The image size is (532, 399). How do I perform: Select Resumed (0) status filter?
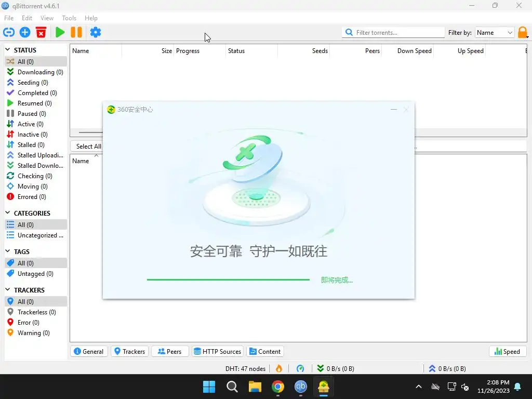(36, 103)
